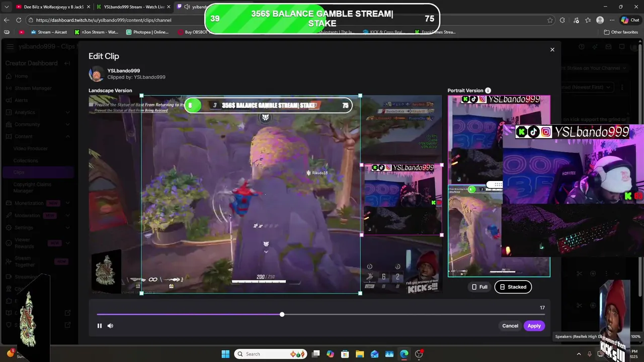Open the Other favorites folder

pyautogui.click(x=621, y=32)
